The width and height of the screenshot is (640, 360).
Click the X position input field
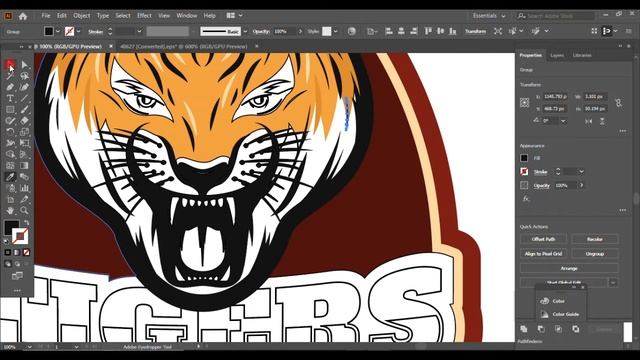[556, 97]
